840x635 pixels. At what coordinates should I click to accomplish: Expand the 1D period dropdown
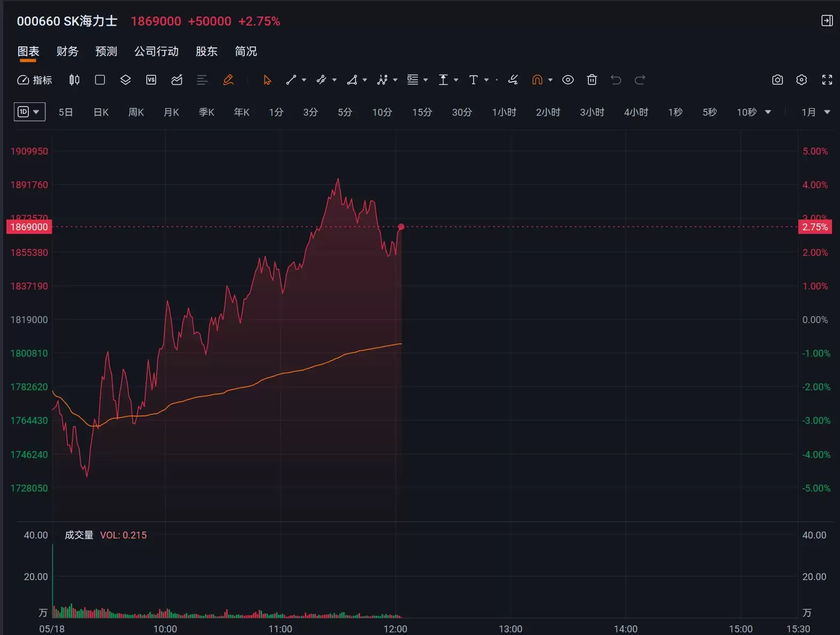pos(29,112)
